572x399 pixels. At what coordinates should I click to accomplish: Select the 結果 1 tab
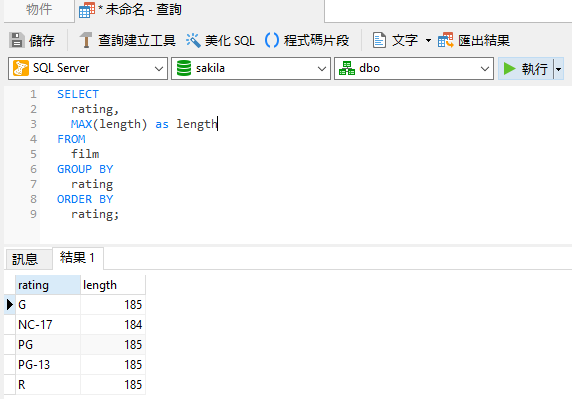click(x=78, y=258)
